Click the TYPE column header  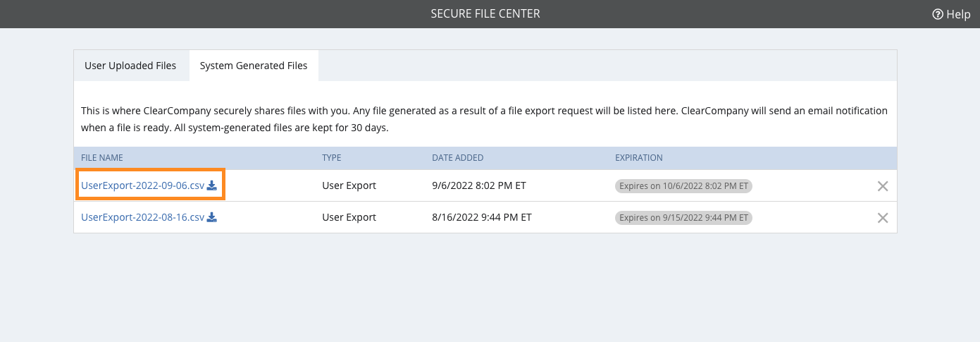click(331, 158)
